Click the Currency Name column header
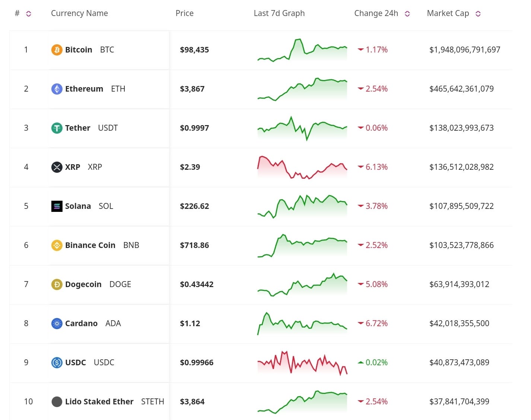531x420 pixels. [x=79, y=13]
